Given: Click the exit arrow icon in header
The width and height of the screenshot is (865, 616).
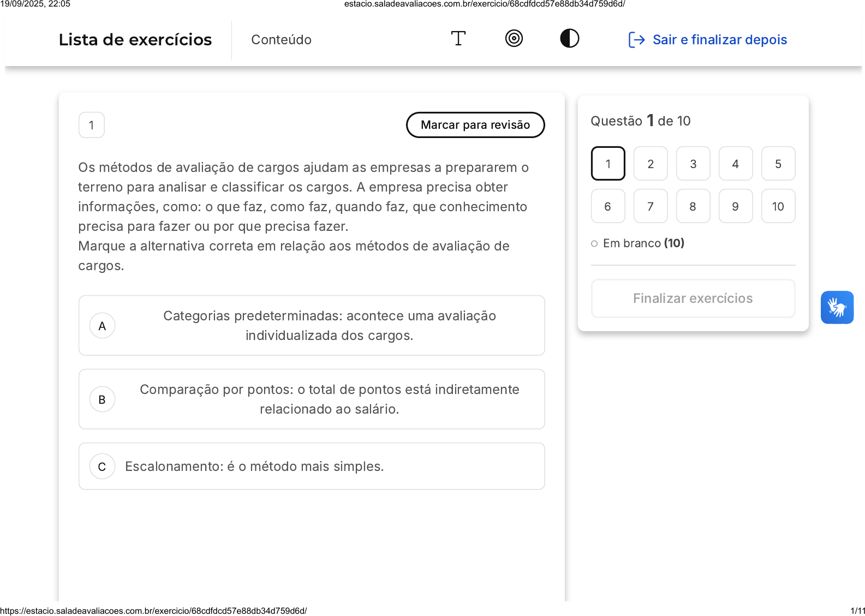Looking at the screenshot, I should point(636,40).
